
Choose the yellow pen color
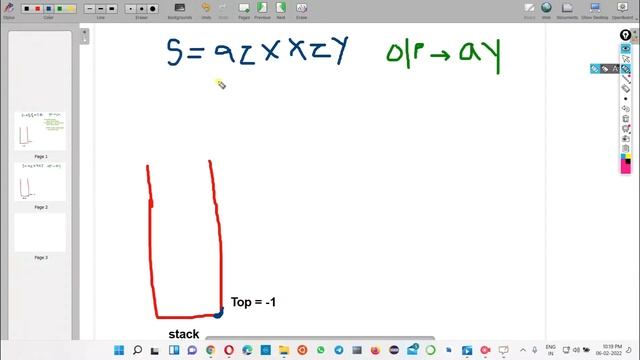(71, 9)
